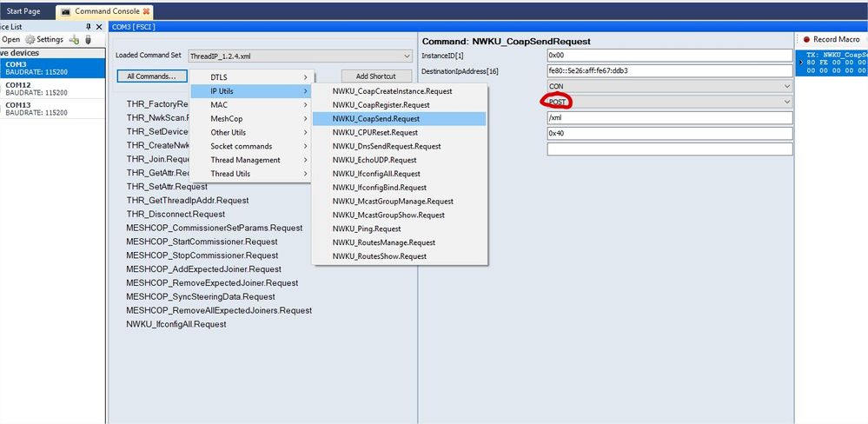The height and width of the screenshot is (424, 868).
Task: Click the /xml URI path field
Action: 670,118
